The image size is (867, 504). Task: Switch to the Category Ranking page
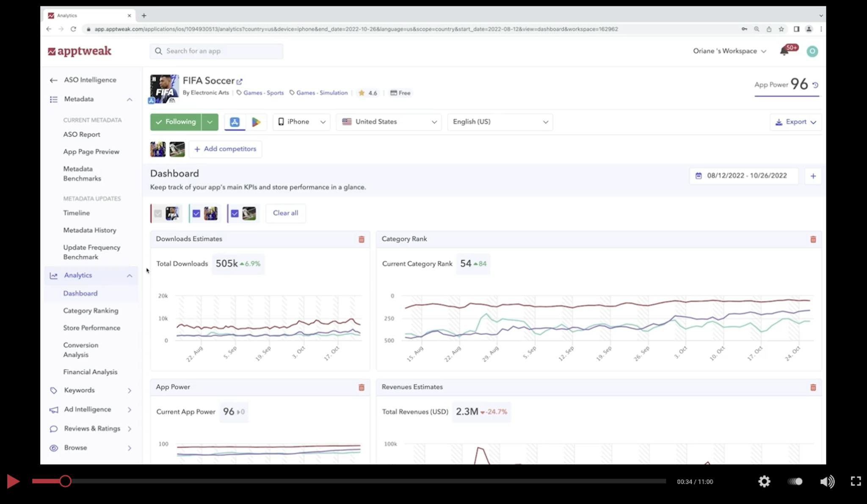[91, 310]
